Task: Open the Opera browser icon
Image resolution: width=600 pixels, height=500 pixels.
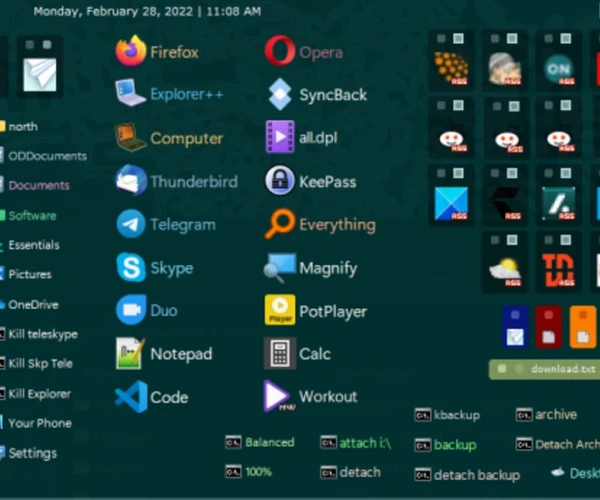Action: [280, 51]
